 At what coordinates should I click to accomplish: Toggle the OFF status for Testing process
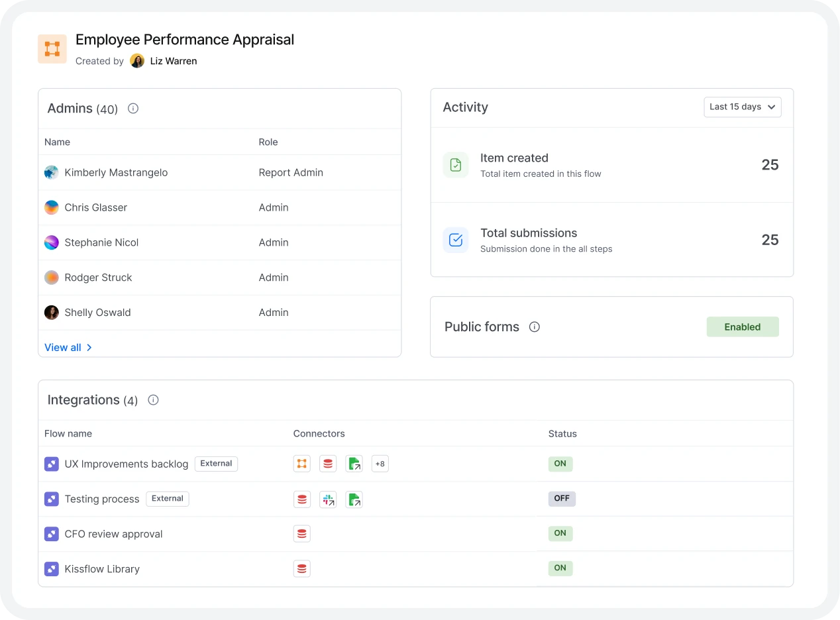[562, 499]
